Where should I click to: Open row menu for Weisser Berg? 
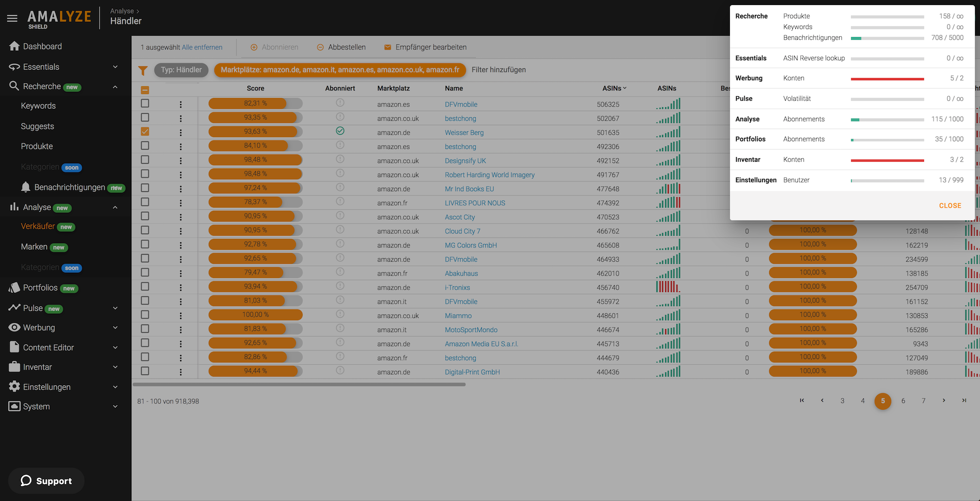[181, 132]
